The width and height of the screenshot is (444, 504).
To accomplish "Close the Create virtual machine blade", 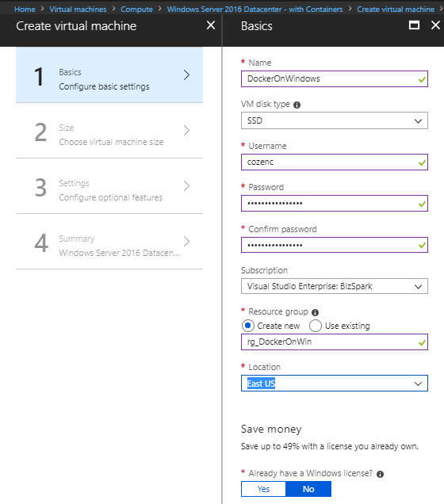I will coord(211,25).
